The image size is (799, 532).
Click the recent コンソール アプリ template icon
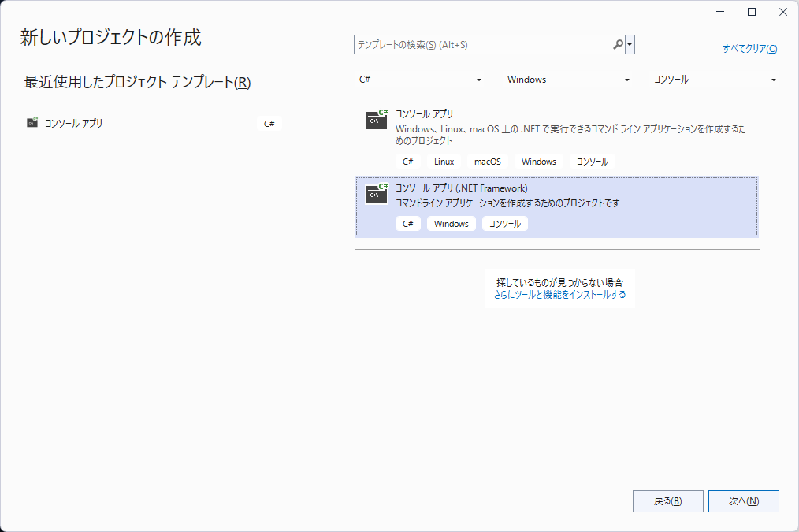click(32, 123)
